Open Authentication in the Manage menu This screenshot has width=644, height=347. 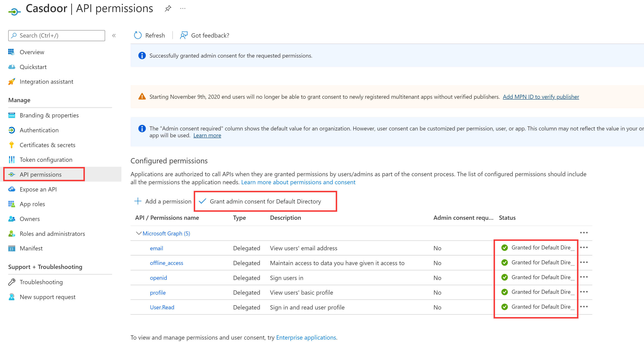point(39,130)
